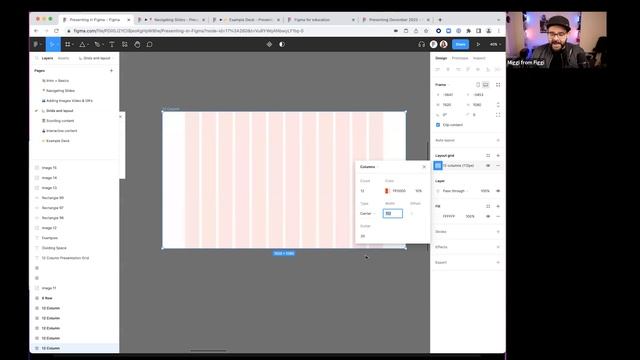The width and height of the screenshot is (640, 360).
Task: Toggle visibility of 12 columns layout grid
Action: click(488, 165)
